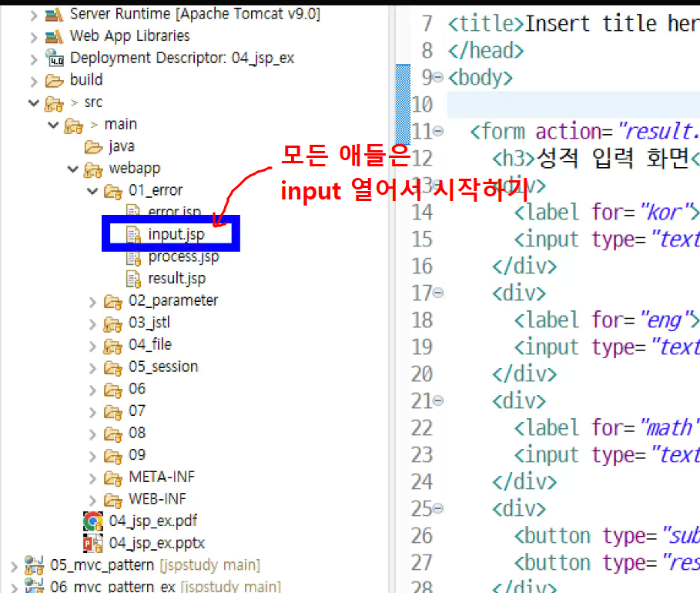Expand the 05_mvc_pattern project
The width and height of the screenshot is (700, 593).
[14, 567]
